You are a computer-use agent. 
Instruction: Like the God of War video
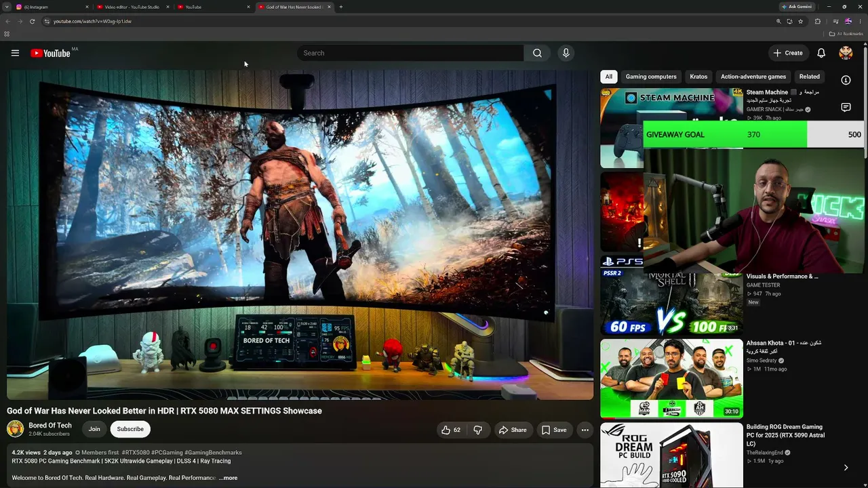[451, 430]
